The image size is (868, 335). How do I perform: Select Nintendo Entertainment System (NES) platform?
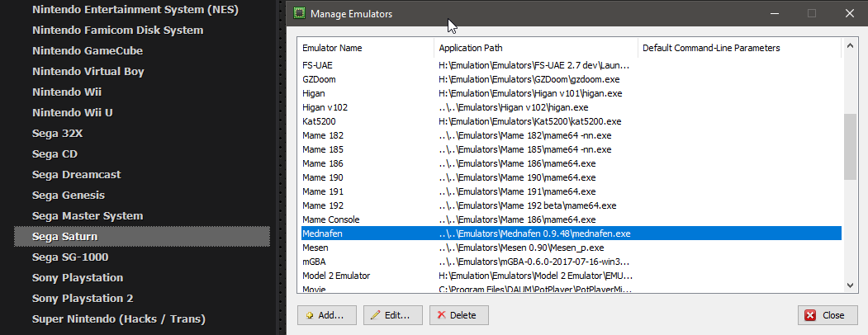coord(135,9)
